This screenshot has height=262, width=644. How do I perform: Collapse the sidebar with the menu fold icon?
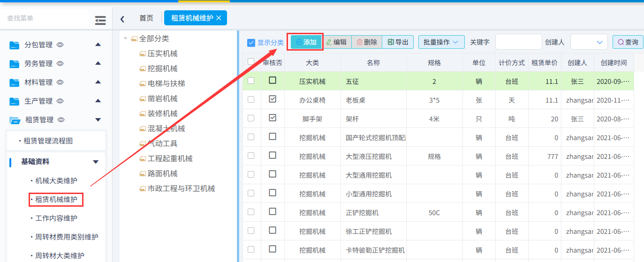(x=100, y=20)
